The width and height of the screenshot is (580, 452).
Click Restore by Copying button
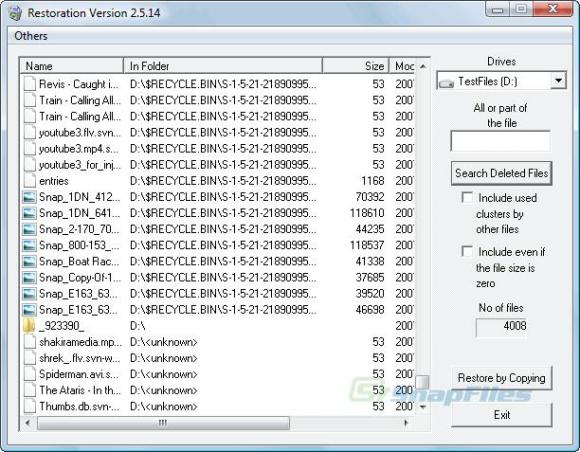tap(502, 378)
